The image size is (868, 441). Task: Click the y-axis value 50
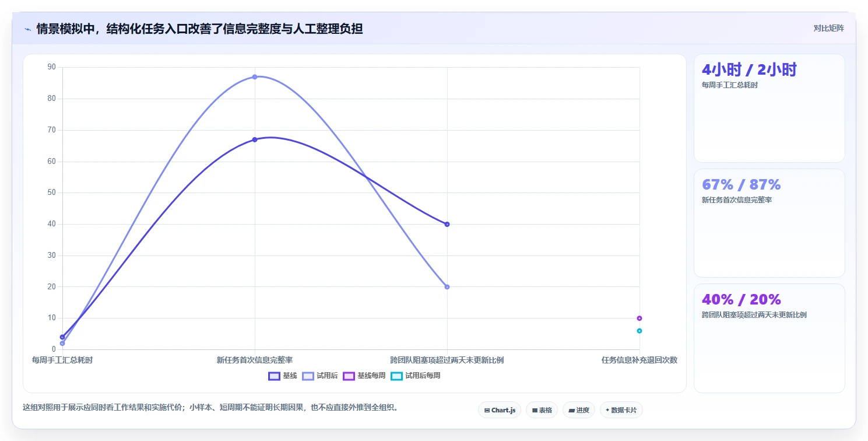tap(52, 192)
